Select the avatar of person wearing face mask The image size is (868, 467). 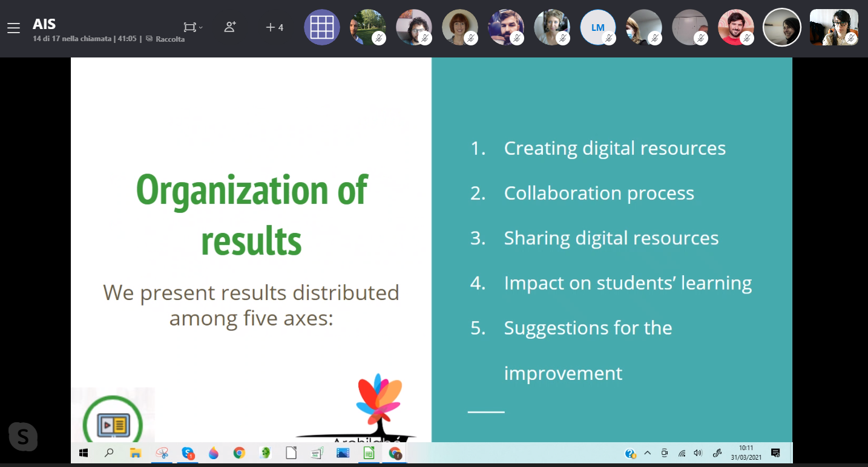(x=644, y=27)
